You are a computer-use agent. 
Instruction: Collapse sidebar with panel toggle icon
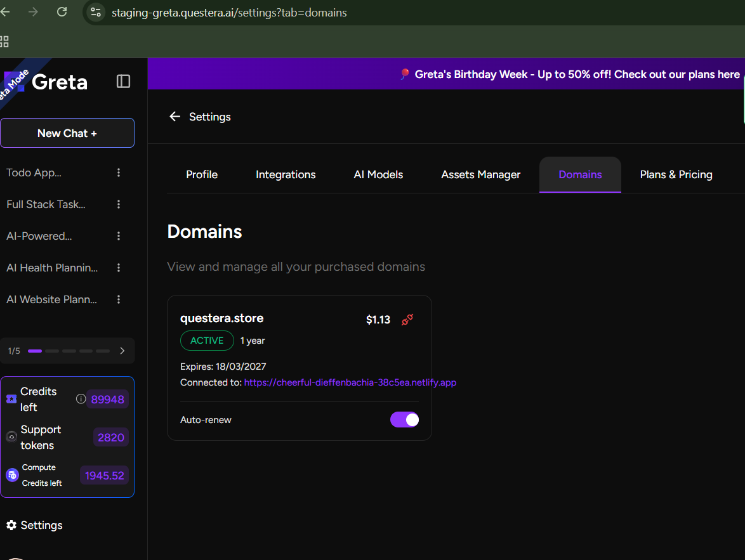123,82
